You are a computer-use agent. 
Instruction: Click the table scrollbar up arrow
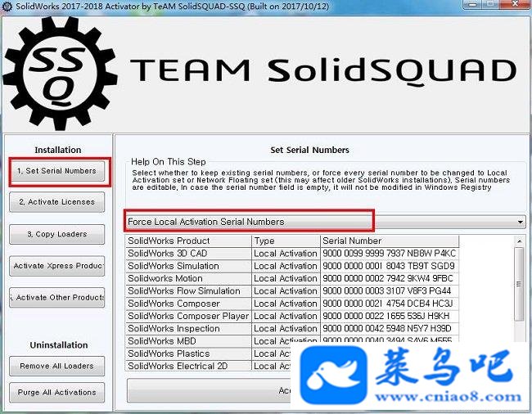tap(520, 241)
